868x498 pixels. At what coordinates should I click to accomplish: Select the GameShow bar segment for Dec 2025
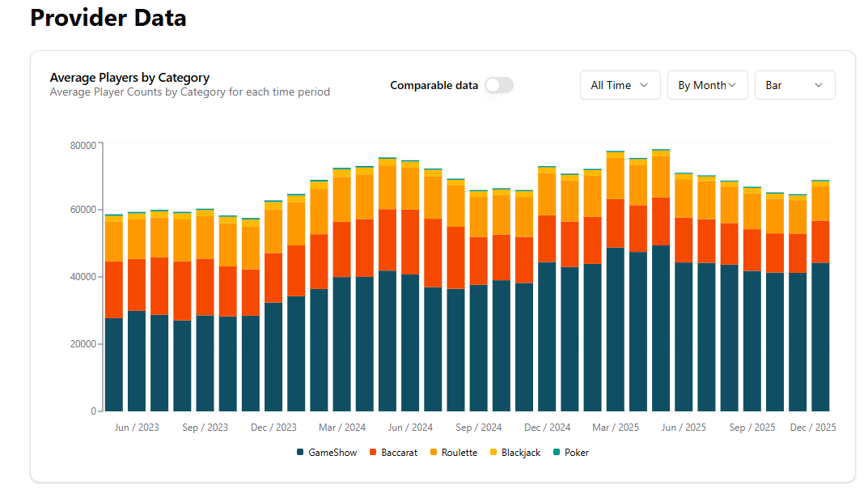tap(820, 337)
